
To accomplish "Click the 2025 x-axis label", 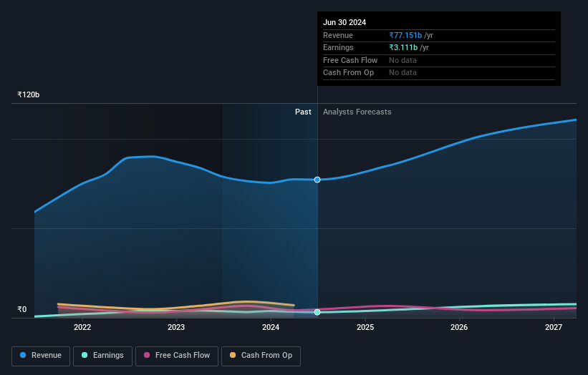I will [365, 328].
